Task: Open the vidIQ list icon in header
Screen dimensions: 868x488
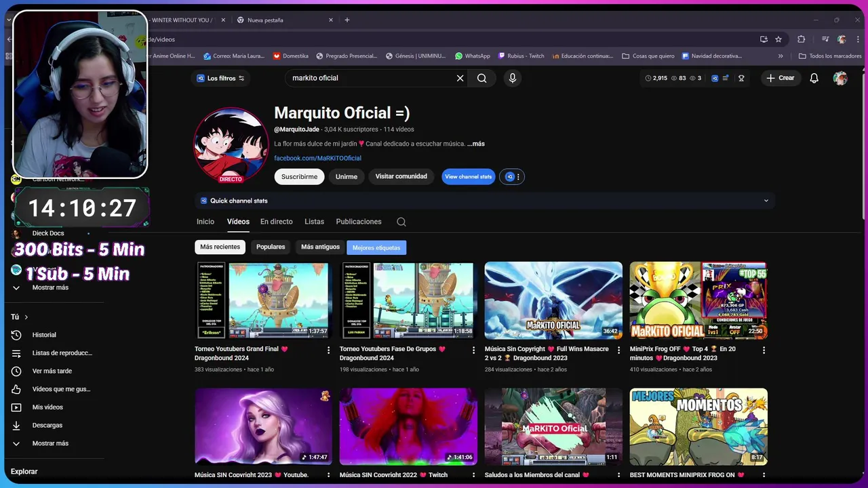Action: click(x=726, y=78)
